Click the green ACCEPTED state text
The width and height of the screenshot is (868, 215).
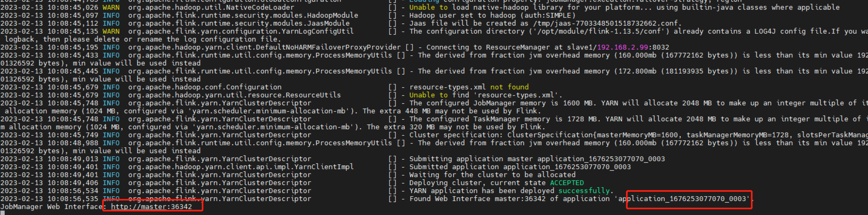pyautogui.click(x=567, y=183)
